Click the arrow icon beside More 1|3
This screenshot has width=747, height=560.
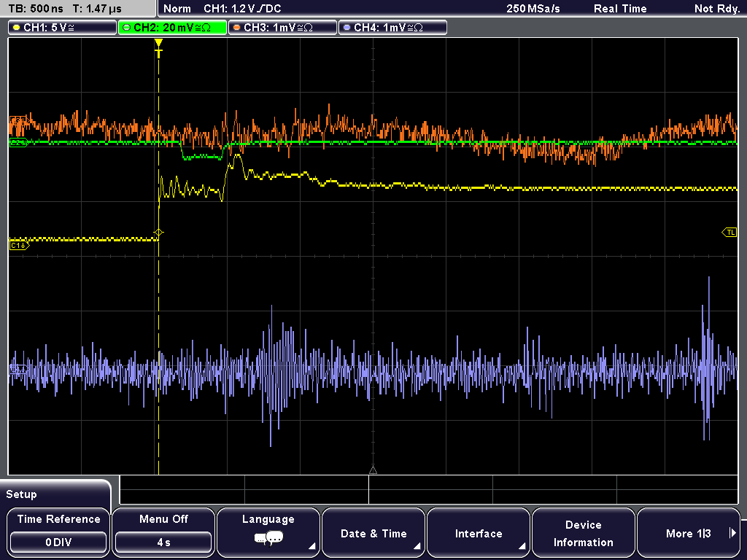(x=732, y=533)
